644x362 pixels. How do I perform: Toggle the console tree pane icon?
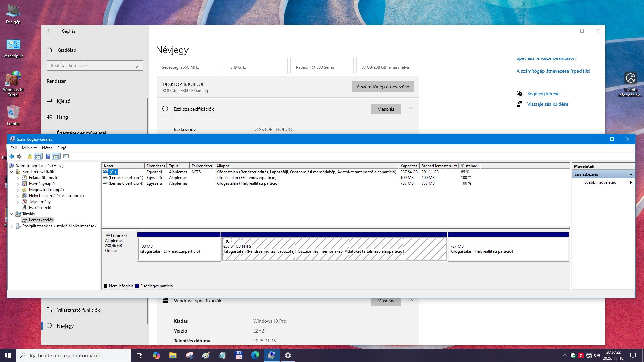pyautogui.click(x=38, y=156)
